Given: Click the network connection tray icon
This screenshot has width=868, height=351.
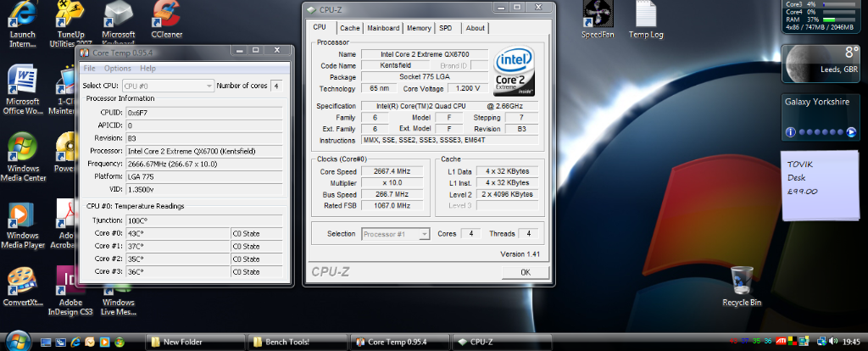Looking at the screenshot, I should [x=822, y=342].
